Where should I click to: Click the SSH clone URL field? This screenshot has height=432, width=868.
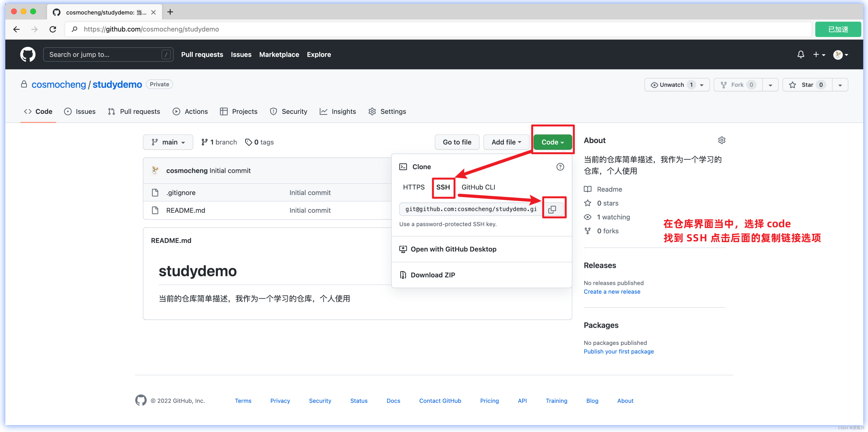471,209
